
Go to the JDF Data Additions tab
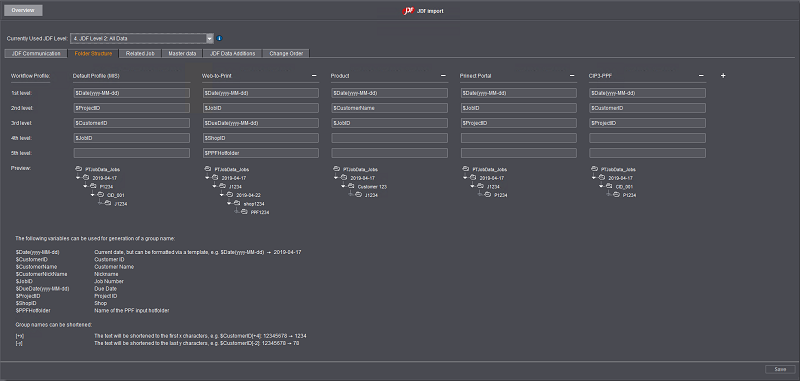pos(233,54)
